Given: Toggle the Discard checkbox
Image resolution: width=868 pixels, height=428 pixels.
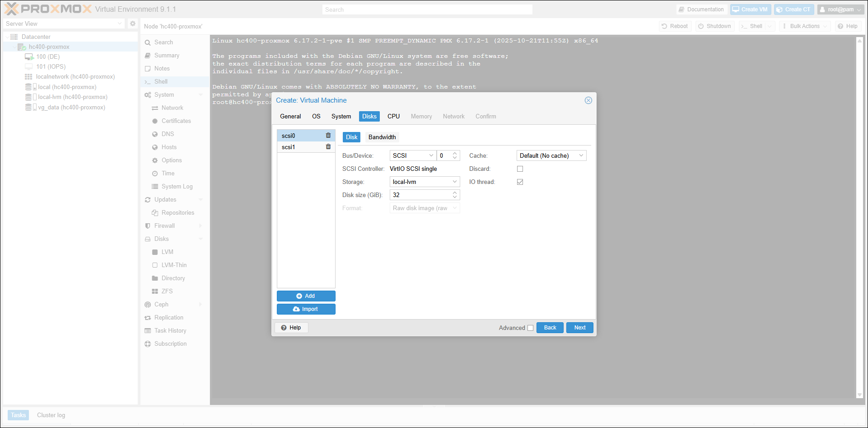Looking at the screenshot, I should coord(520,169).
